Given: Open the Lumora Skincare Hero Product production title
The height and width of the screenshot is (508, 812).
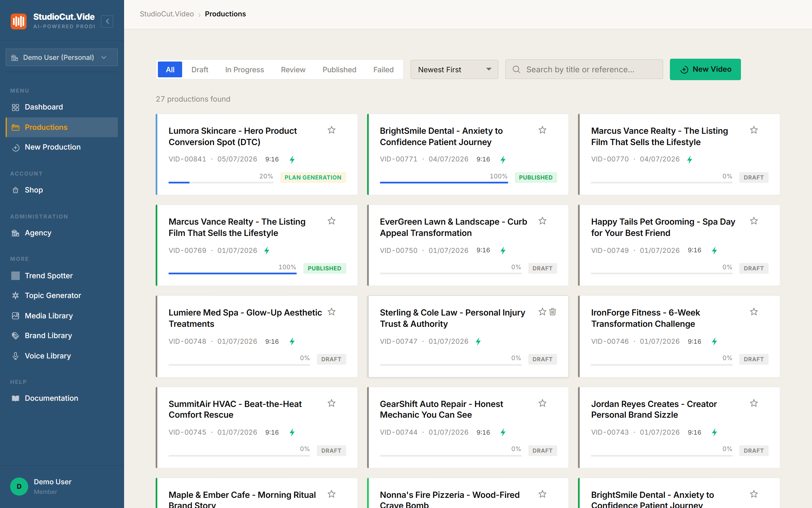Looking at the screenshot, I should pos(233,136).
